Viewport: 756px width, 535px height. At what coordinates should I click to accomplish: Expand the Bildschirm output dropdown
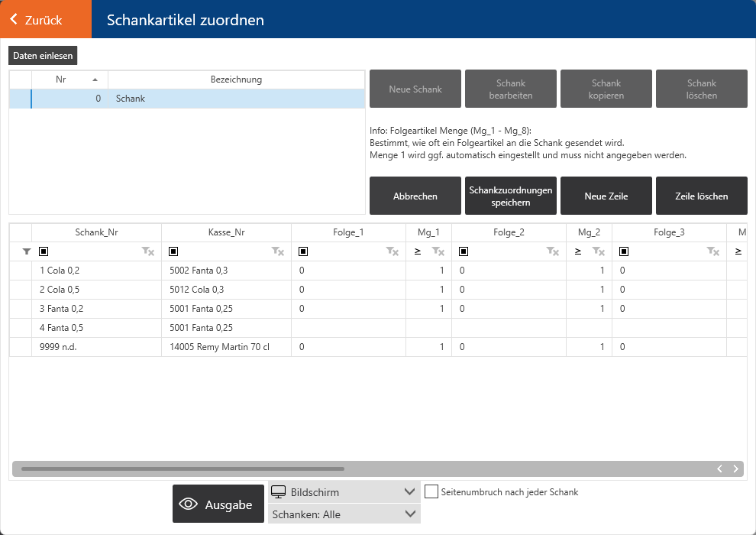(x=344, y=492)
